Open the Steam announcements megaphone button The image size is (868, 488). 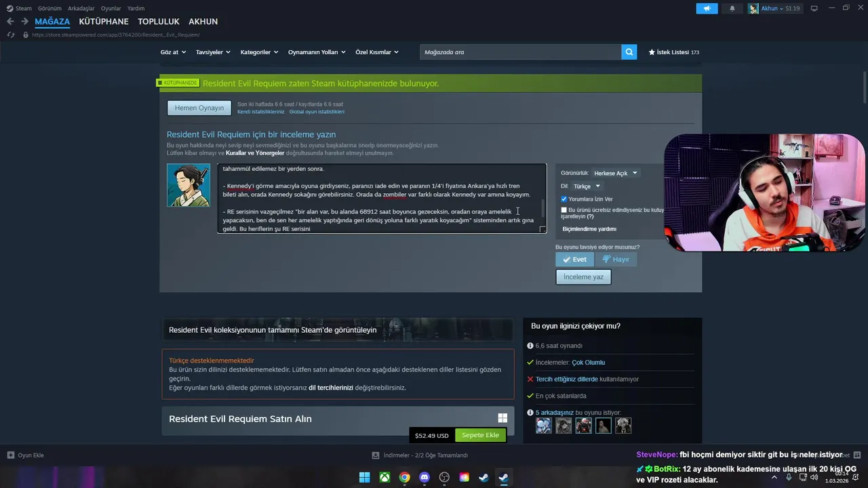(707, 9)
